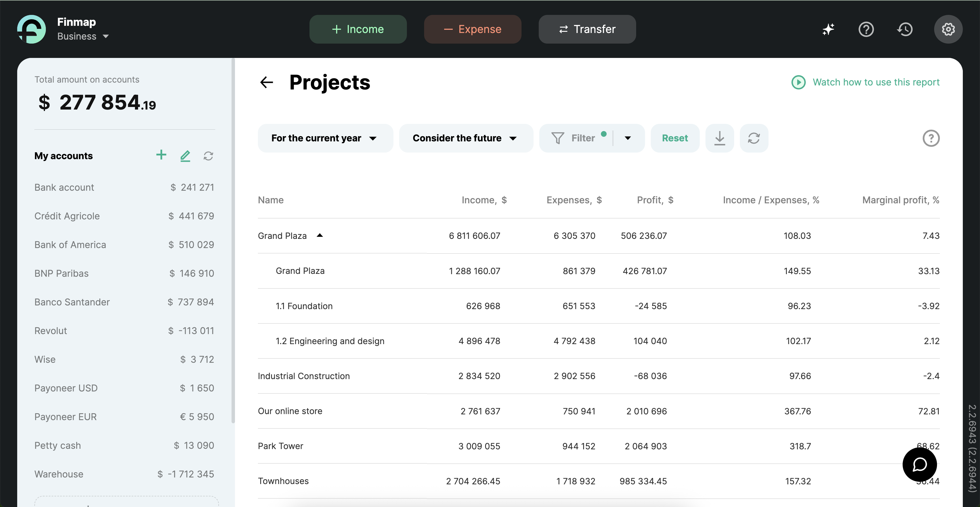Open report help question mark icon

(x=931, y=138)
